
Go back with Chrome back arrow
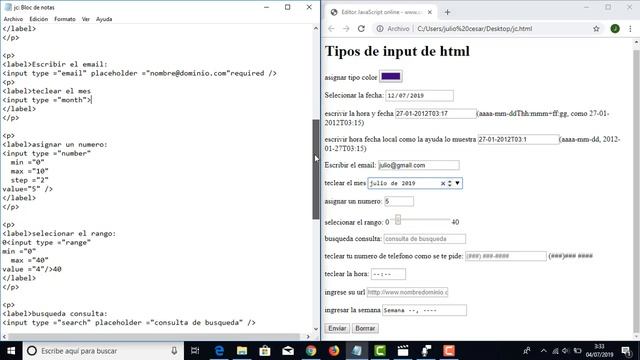click(x=331, y=29)
